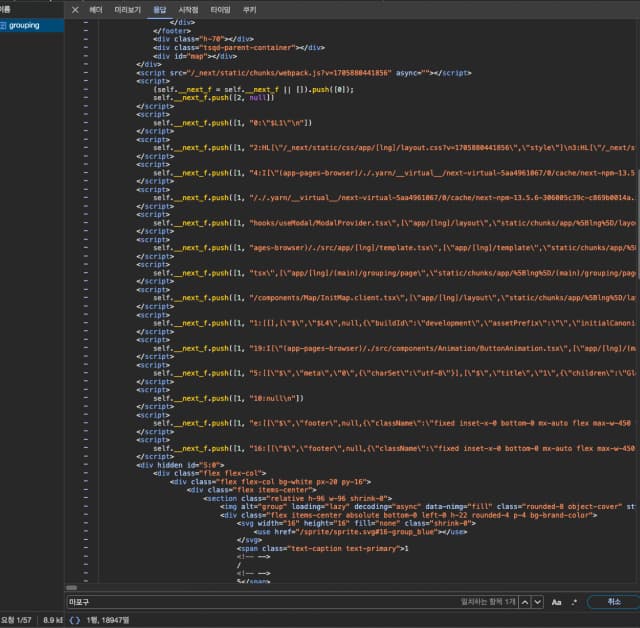Click the grouping/page push line
The image size is (640, 628).
(x=394, y=273)
